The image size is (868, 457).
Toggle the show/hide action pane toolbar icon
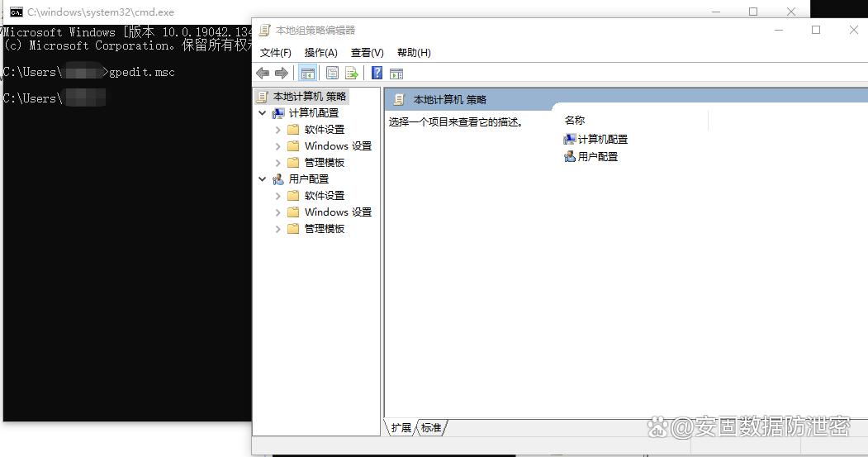click(396, 73)
